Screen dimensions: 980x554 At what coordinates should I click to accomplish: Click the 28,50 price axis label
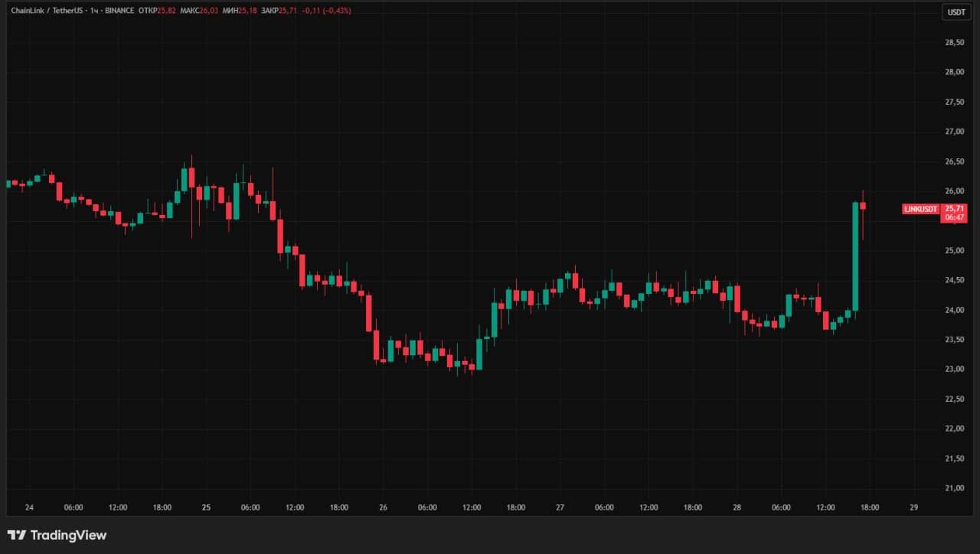pyautogui.click(x=954, y=42)
